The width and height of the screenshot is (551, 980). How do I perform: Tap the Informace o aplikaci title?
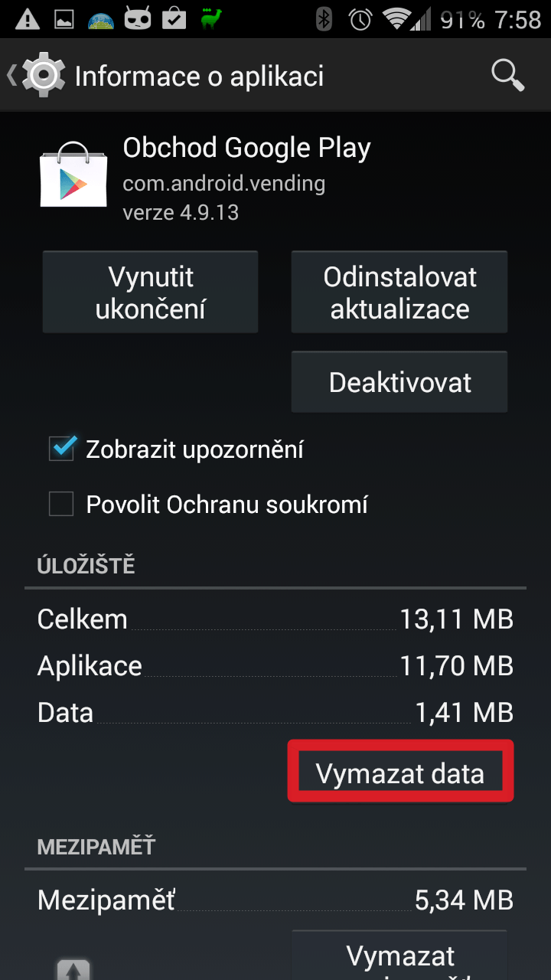[x=200, y=77]
